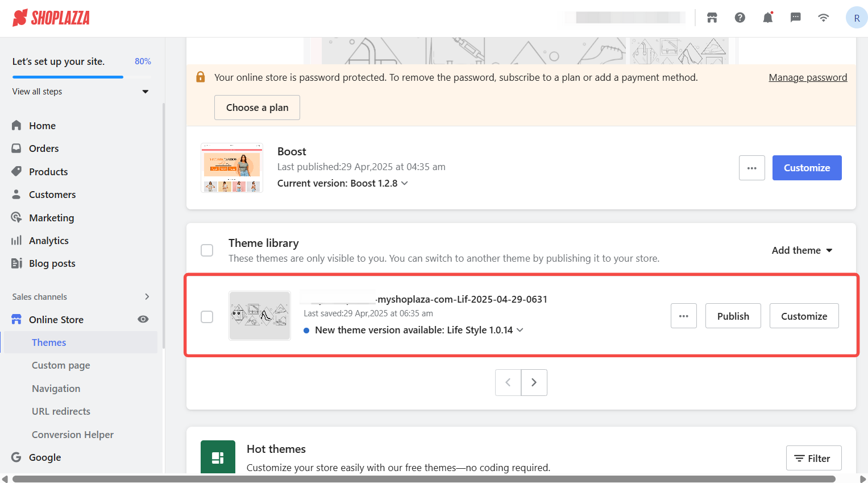Customize the Life Style library theme

pos(804,316)
